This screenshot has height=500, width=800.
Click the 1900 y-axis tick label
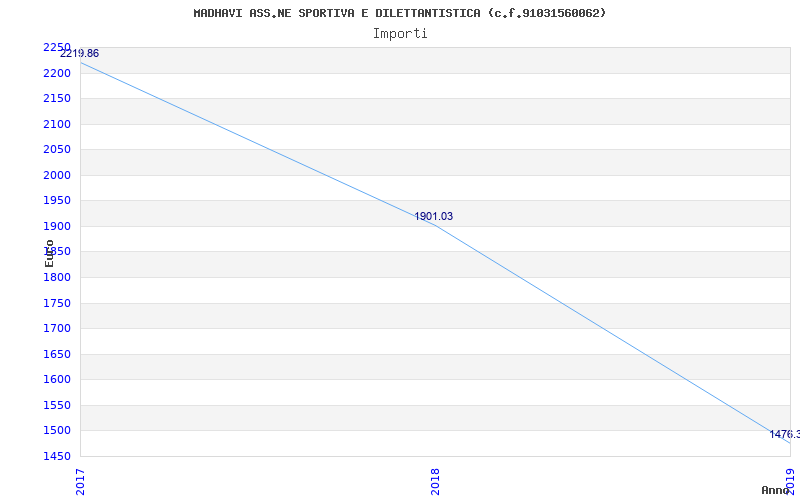coord(57,227)
